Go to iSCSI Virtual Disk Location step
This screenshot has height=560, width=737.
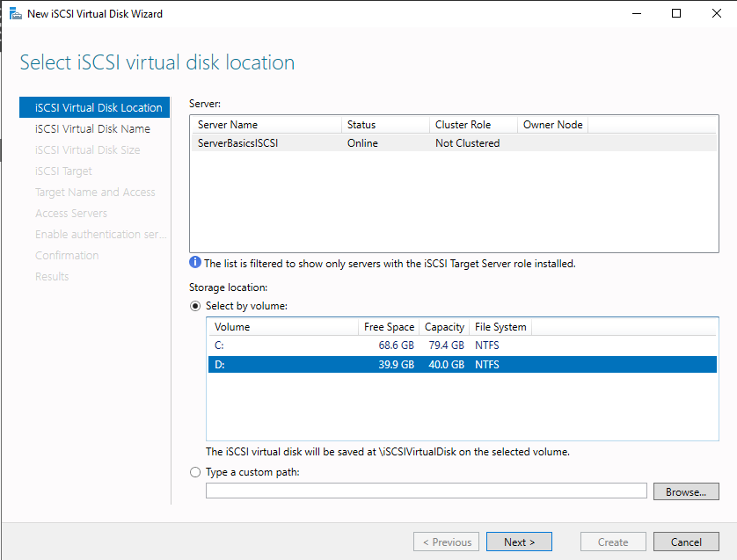point(94,107)
